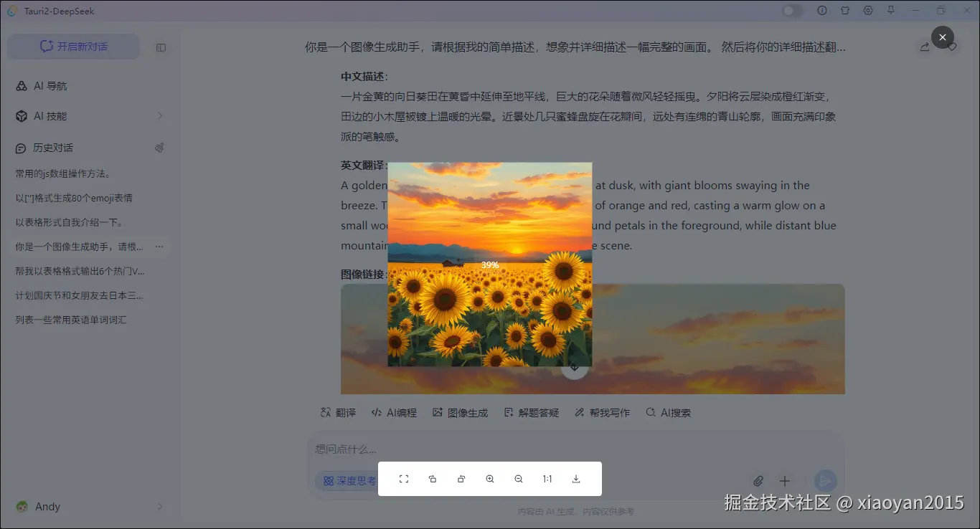Image resolution: width=980 pixels, height=529 pixels.
Task: View the image at 1:1 actual size
Action: [547, 478]
